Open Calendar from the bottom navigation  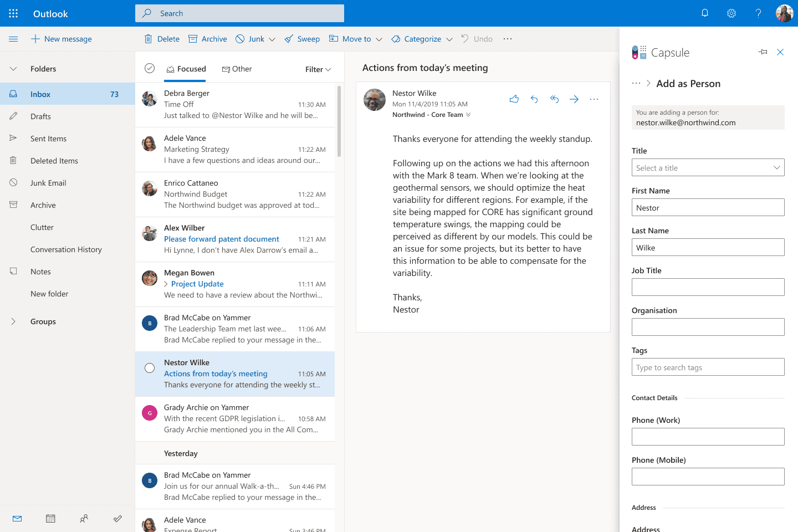[x=50, y=518]
